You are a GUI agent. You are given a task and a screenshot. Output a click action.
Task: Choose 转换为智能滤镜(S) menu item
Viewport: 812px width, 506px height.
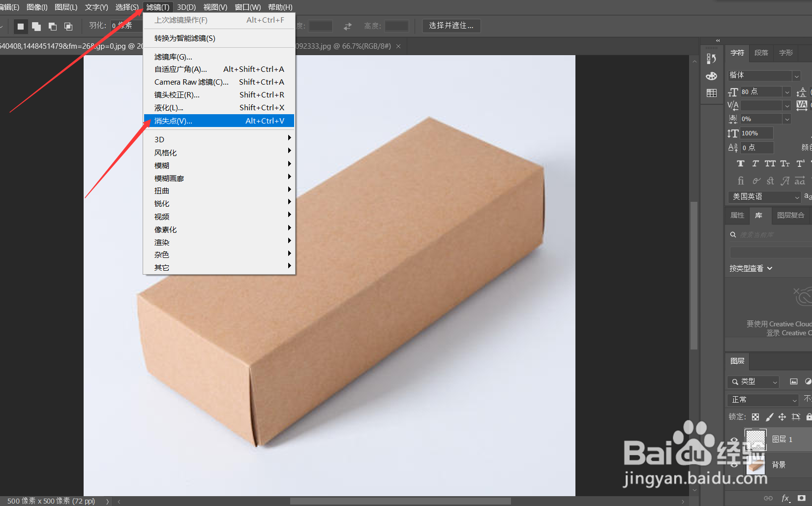click(219, 38)
